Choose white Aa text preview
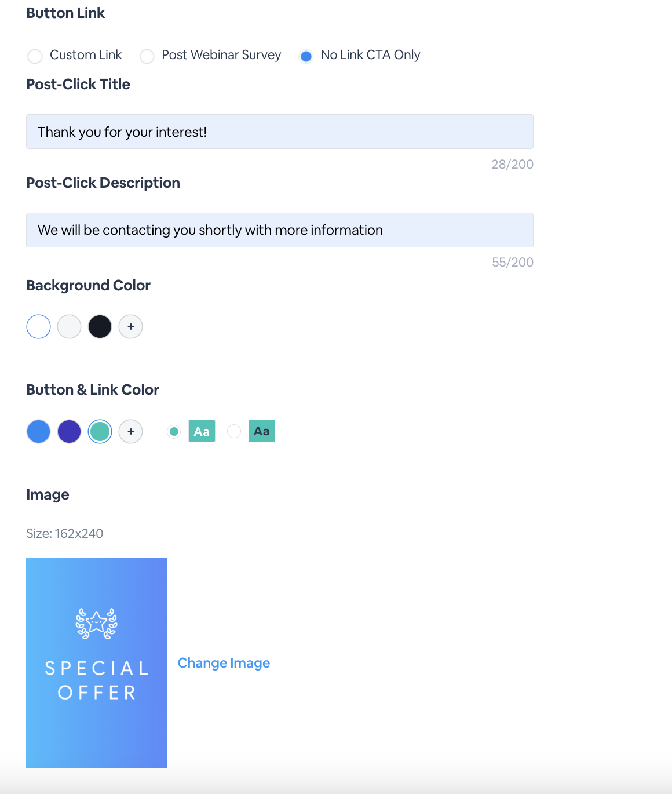 point(202,431)
